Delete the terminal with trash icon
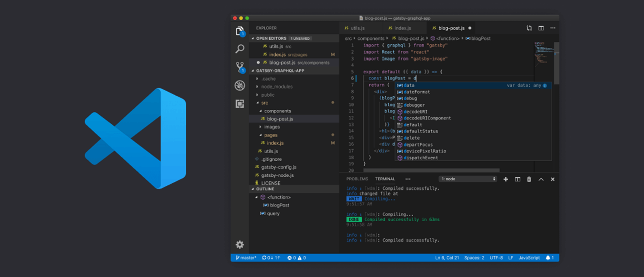Image resolution: width=644 pixels, height=277 pixels. [529, 179]
